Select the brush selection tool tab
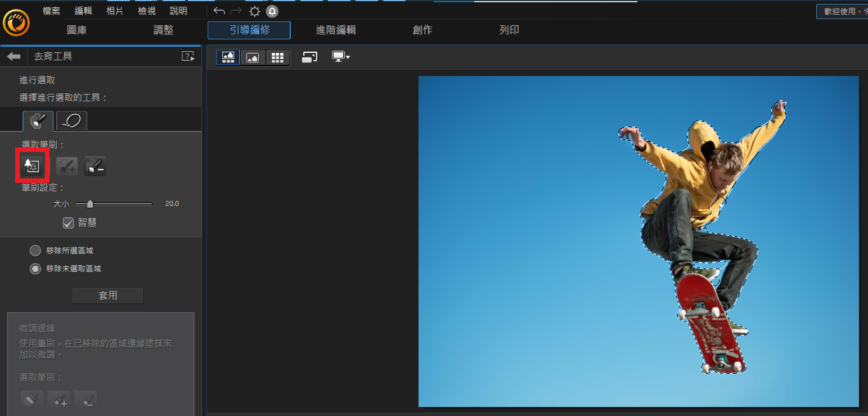This screenshot has width=868, height=416. [38, 121]
